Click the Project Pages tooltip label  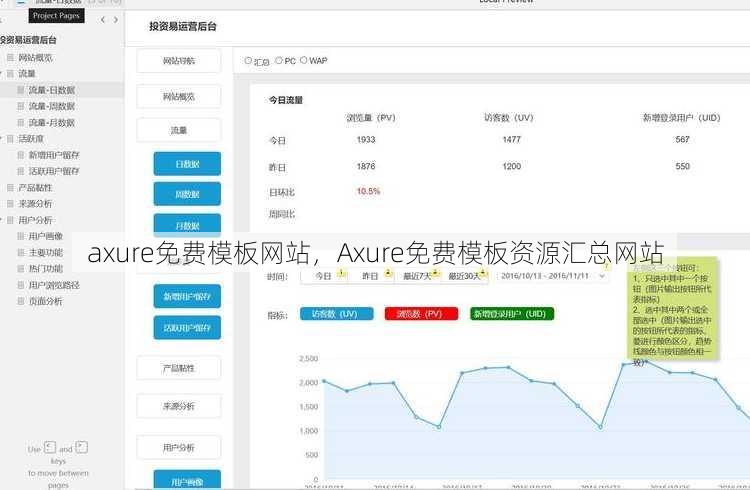tap(56, 15)
